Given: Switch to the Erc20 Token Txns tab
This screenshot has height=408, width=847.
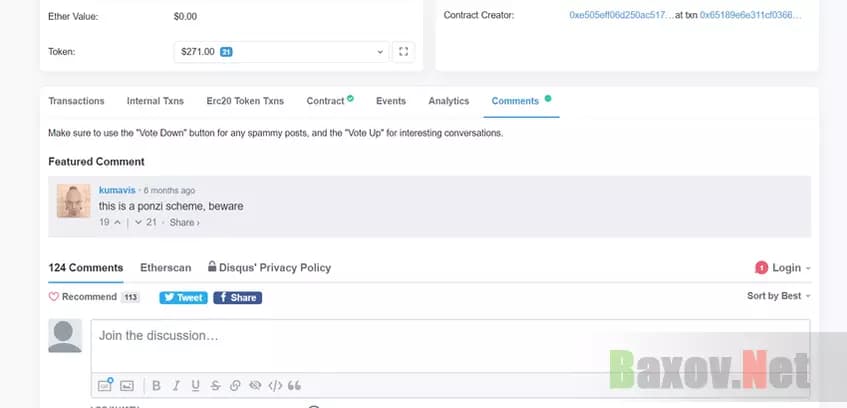Looking at the screenshot, I should [245, 101].
